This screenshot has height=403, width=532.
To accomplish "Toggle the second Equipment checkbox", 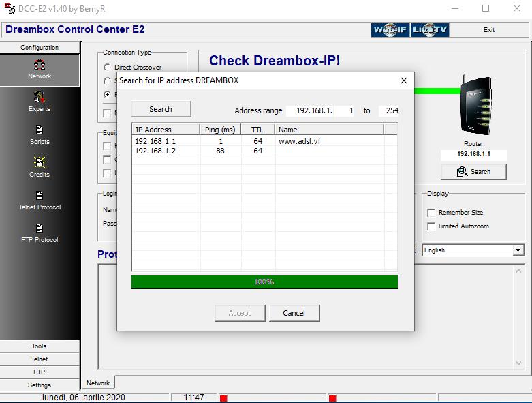I will click(x=107, y=160).
